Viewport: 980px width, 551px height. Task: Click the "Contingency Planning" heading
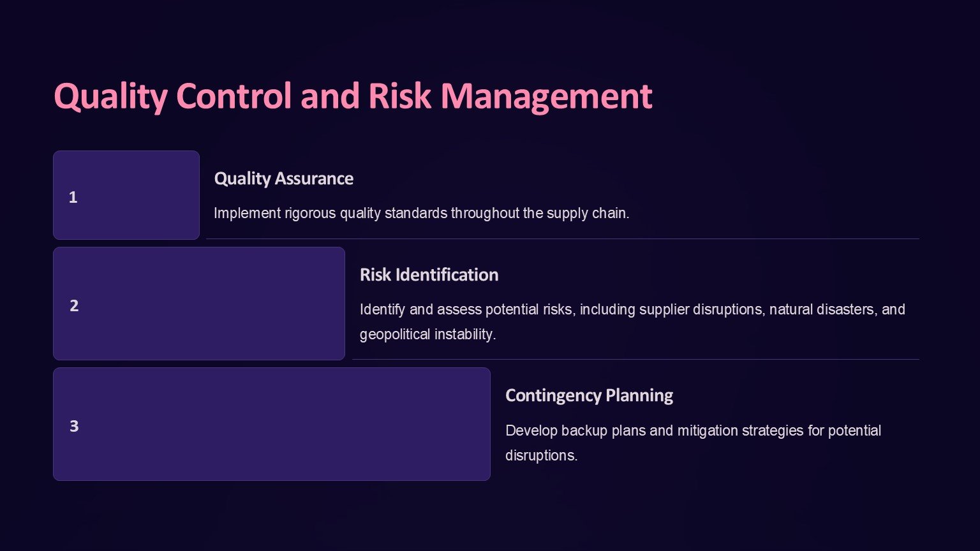click(589, 395)
